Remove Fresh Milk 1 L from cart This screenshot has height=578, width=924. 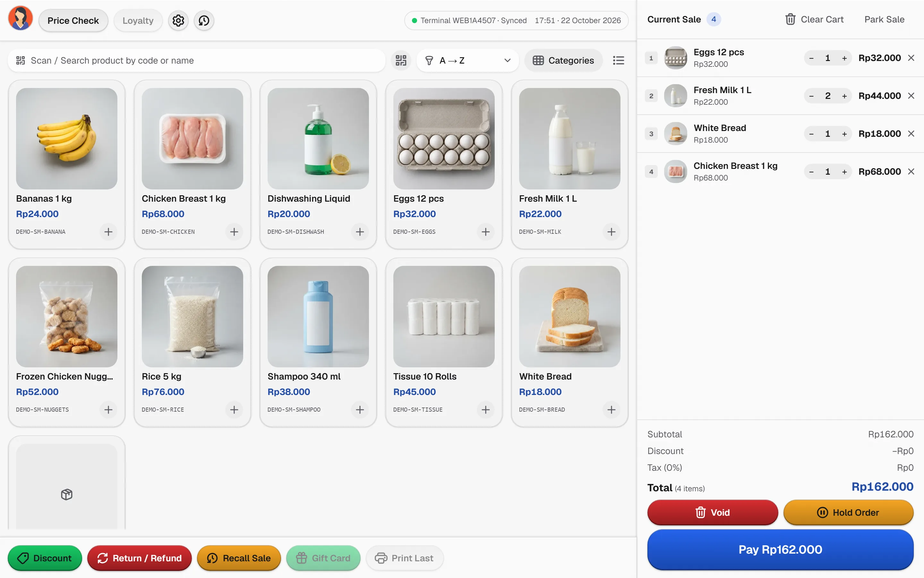(x=911, y=96)
